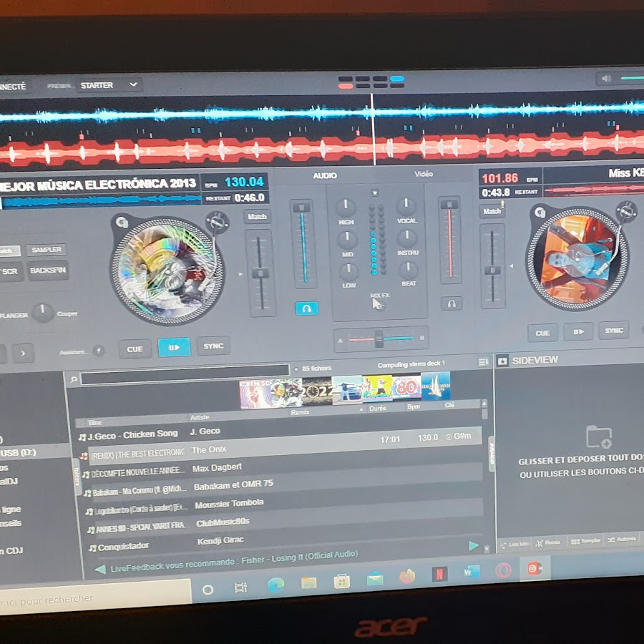
Task: Switch to the AUDIO mixer tab
Action: pyautogui.click(x=325, y=176)
